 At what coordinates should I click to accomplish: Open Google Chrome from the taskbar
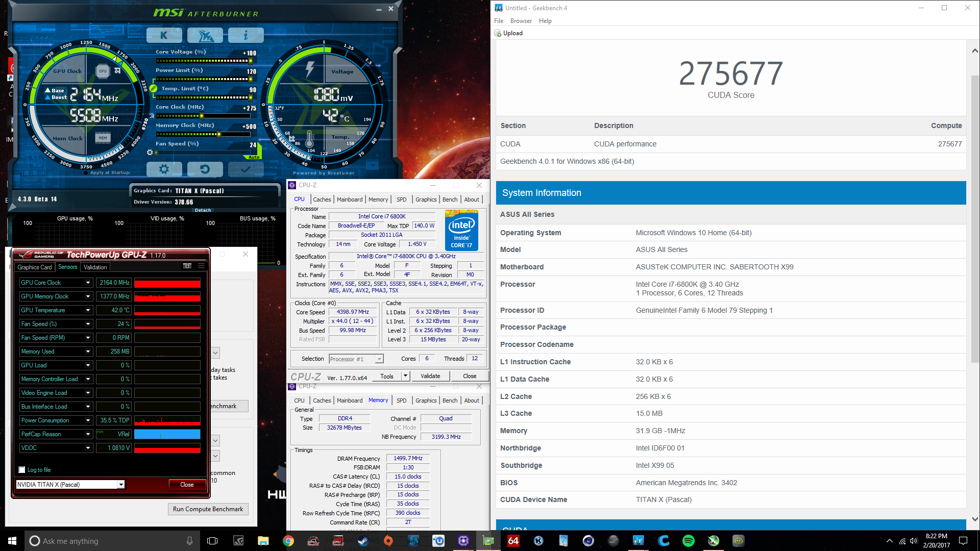pyautogui.click(x=288, y=541)
